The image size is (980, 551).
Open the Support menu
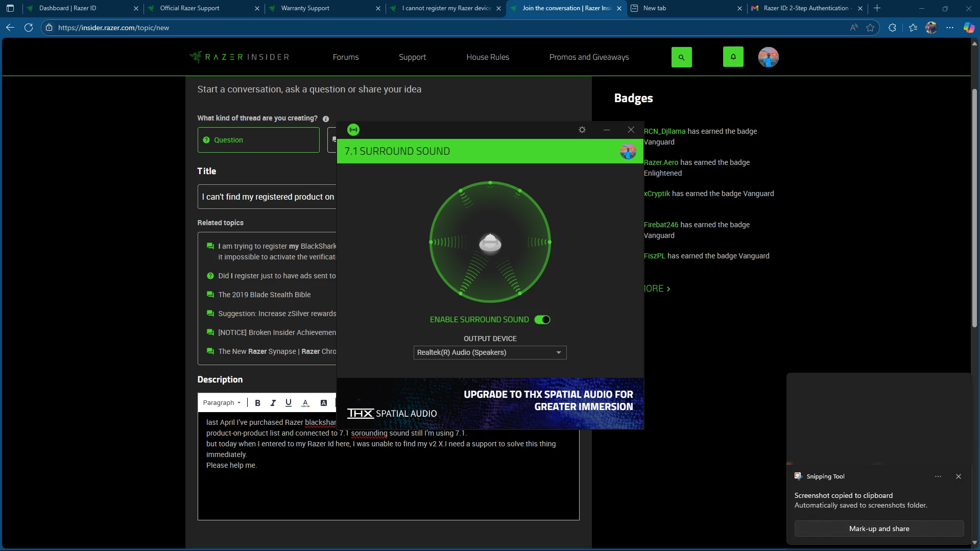412,57
